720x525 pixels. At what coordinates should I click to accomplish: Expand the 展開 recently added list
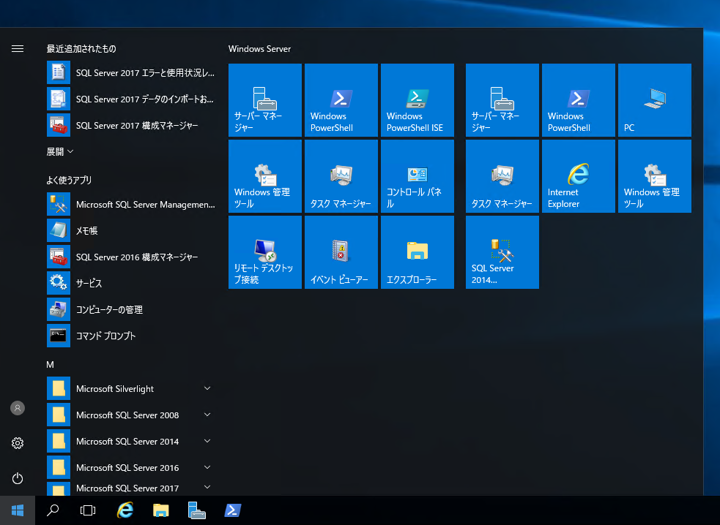[x=60, y=152]
